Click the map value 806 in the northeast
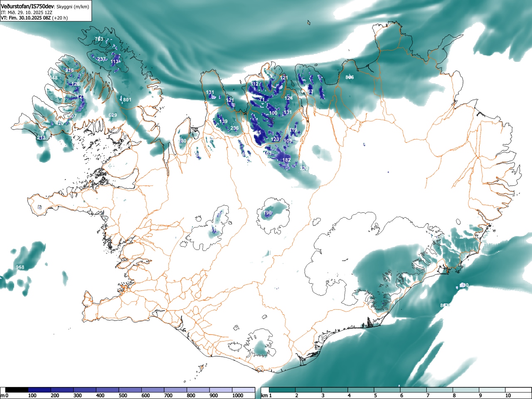The width and height of the screenshot is (532, 399). click(350, 77)
